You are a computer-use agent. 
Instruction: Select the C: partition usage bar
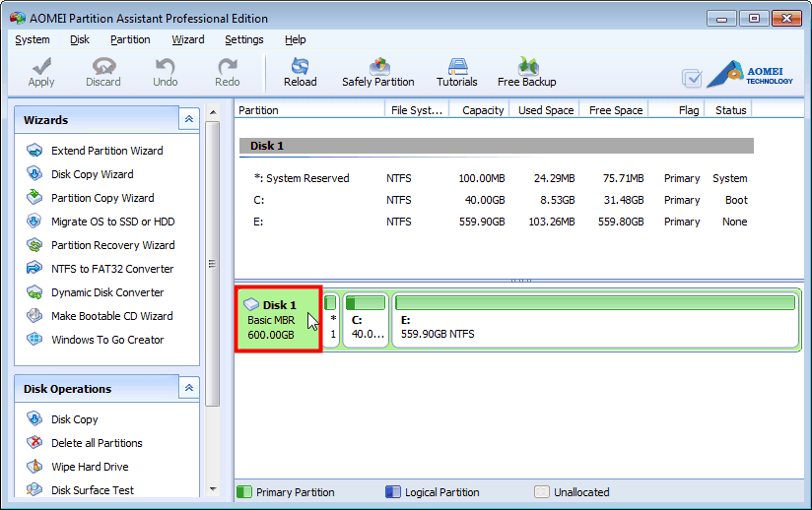pos(366,302)
